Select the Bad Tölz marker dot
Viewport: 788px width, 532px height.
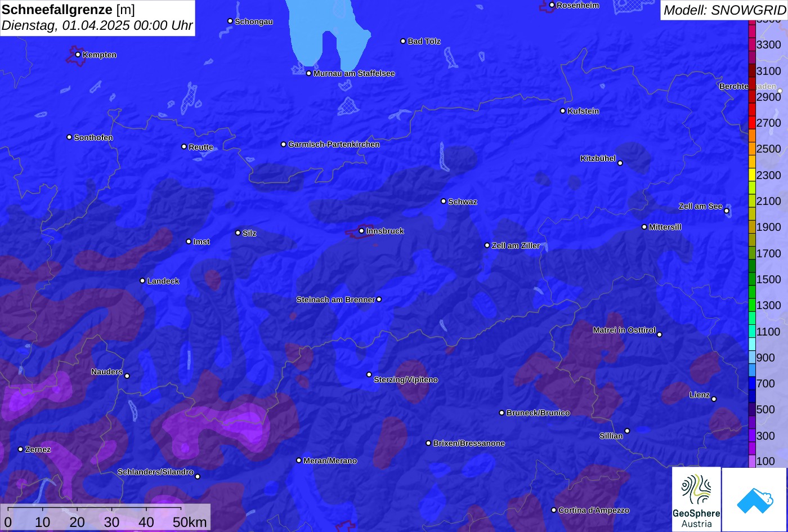point(403,41)
